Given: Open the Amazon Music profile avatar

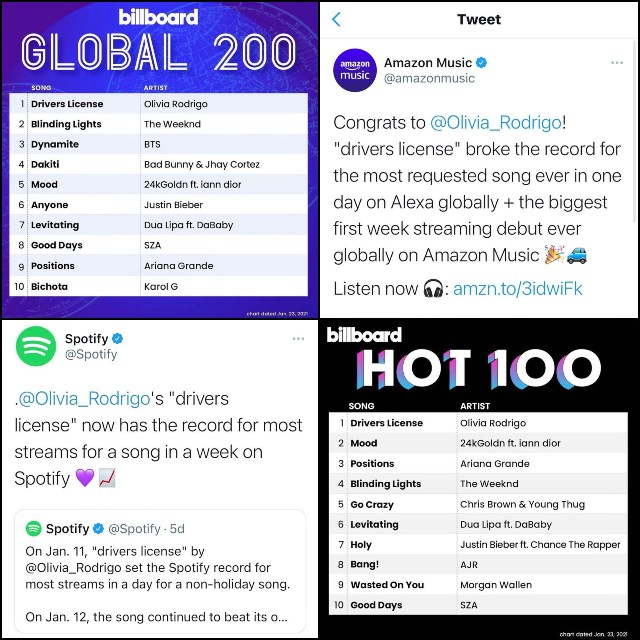Looking at the screenshot, I should [355, 70].
